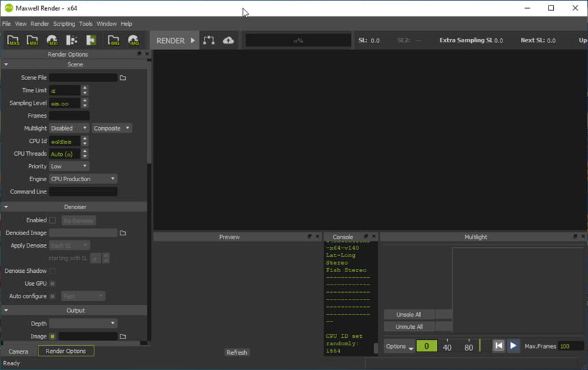
Task: Open the Help menu
Action: coord(126,24)
